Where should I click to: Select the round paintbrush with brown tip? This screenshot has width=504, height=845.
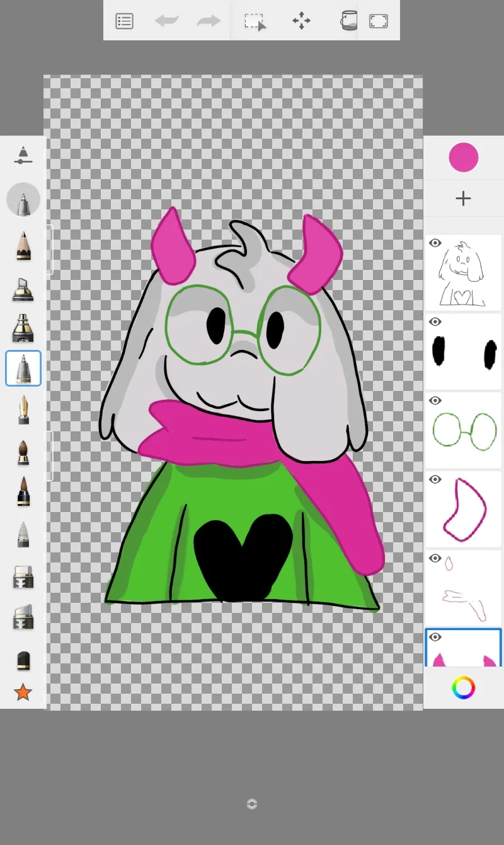pos(23,452)
